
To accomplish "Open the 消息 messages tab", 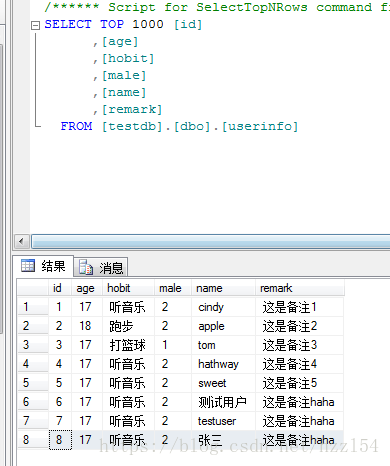I will pos(101,267).
